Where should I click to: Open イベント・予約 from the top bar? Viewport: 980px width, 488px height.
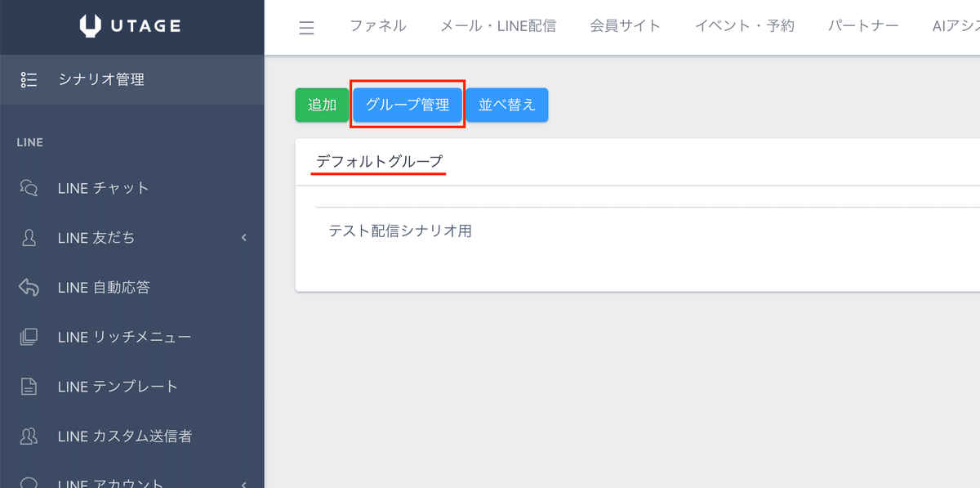744,25
